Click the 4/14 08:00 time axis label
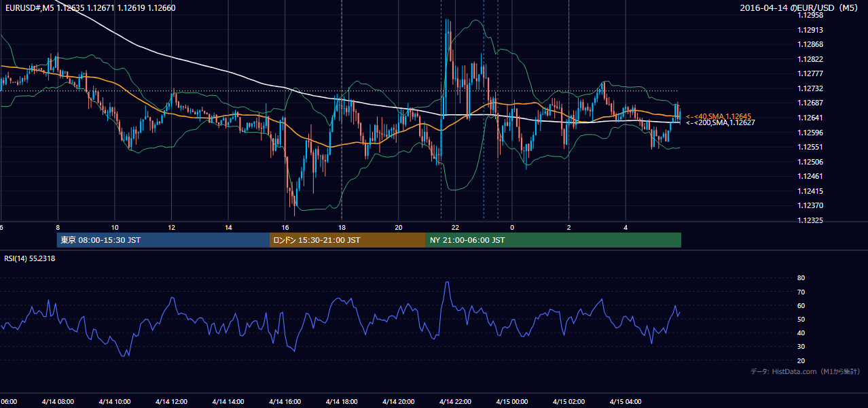The image size is (868, 408). tap(58, 402)
